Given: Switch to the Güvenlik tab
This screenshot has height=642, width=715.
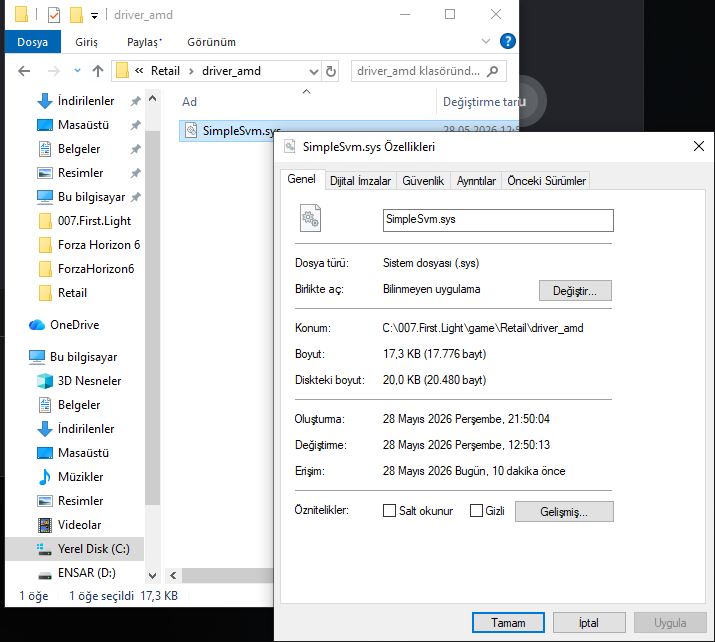Looking at the screenshot, I should tap(423, 181).
